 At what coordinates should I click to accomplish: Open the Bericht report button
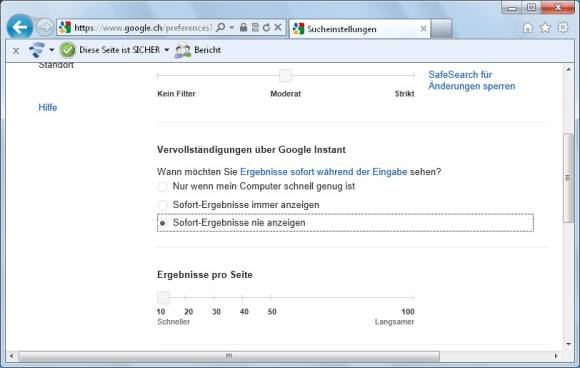tap(198, 50)
